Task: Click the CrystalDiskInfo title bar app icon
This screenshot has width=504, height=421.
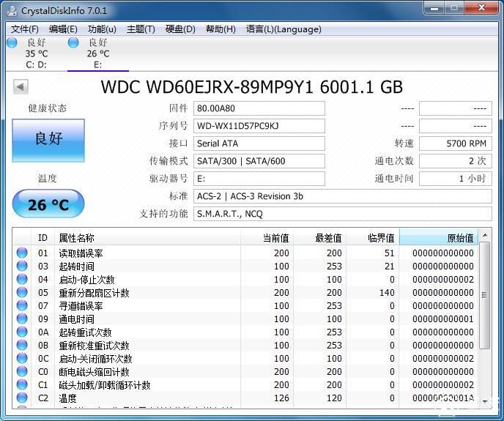Action: click(12, 10)
